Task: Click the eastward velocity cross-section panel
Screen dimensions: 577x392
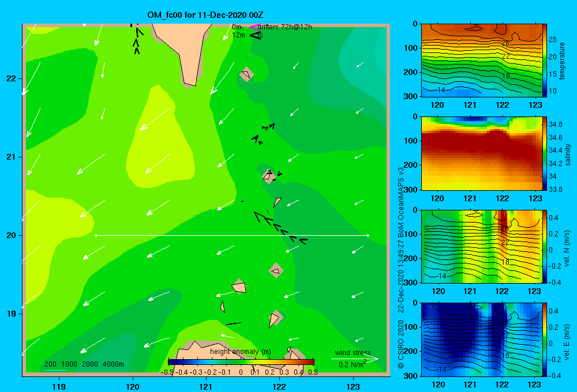Action: tap(481, 340)
